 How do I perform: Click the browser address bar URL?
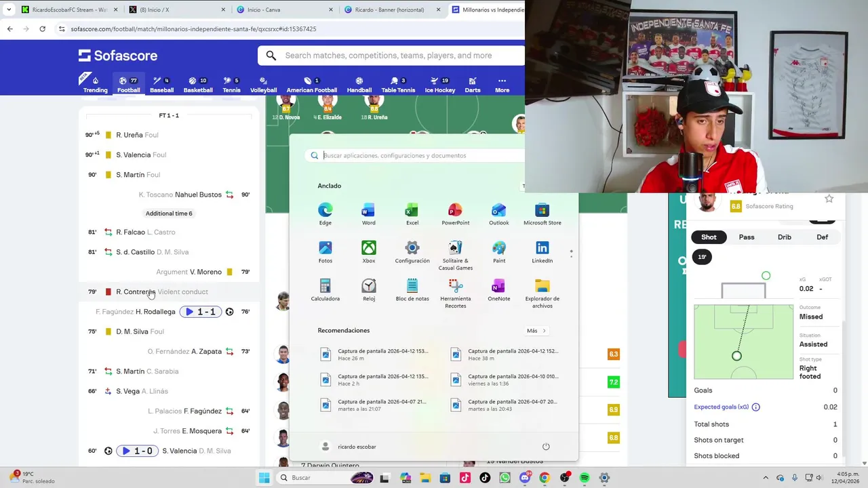(x=193, y=29)
